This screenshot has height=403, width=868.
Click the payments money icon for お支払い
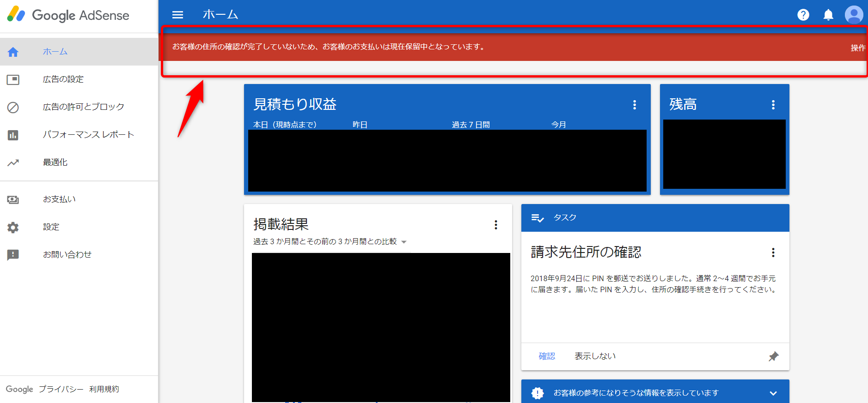[x=13, y=199]
